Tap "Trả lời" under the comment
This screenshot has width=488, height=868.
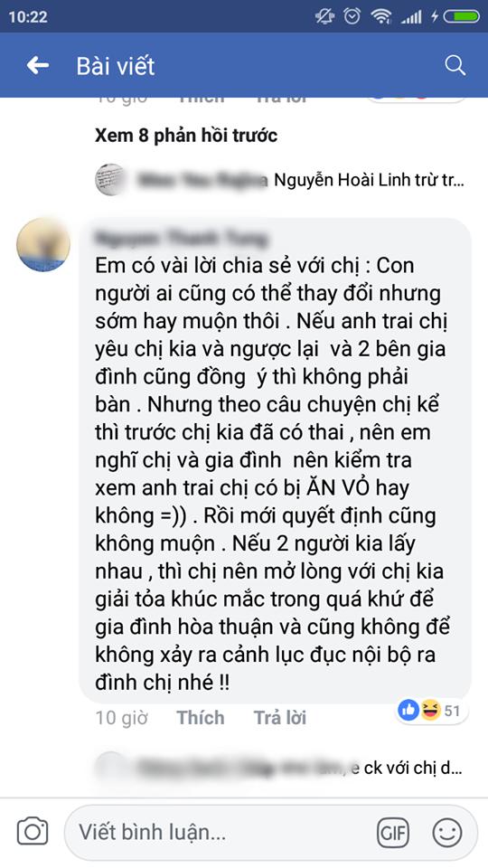click(x=279, y=717)
